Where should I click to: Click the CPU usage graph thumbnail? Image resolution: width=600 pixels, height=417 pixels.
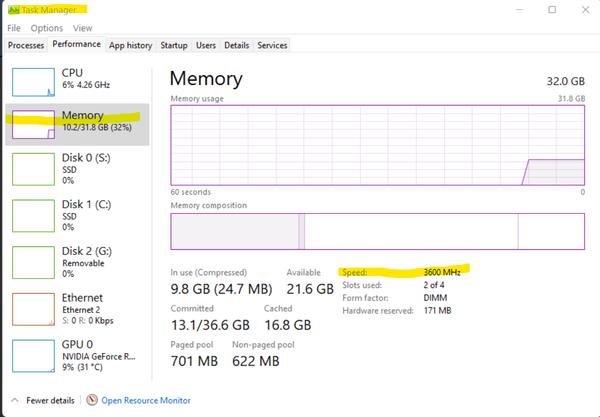click(33, 80)
